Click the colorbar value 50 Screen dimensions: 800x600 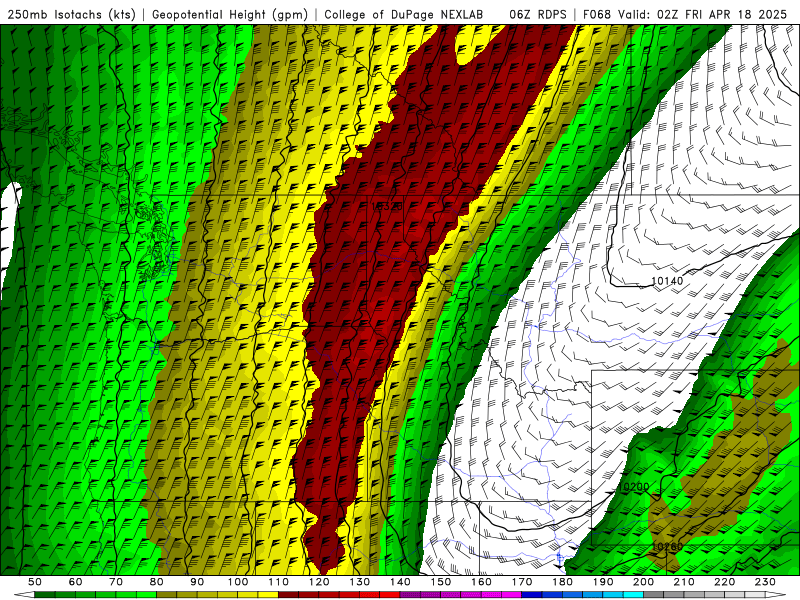[x=35, y=582]
